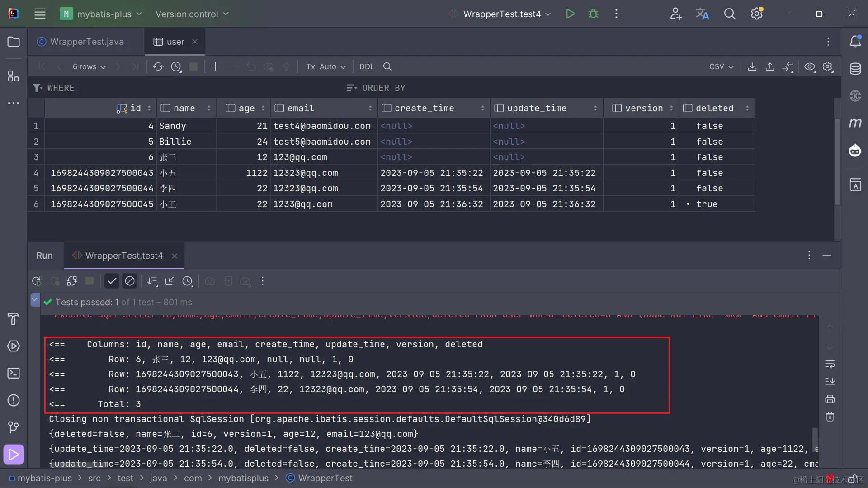This screenshot has width=868, height=488.
Task: Open the main hamburger menu
Action: point(40,14)
